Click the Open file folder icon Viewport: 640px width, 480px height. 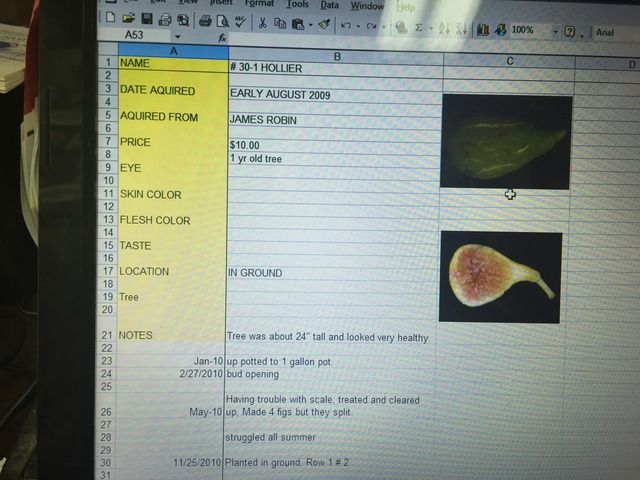(129, 19)
